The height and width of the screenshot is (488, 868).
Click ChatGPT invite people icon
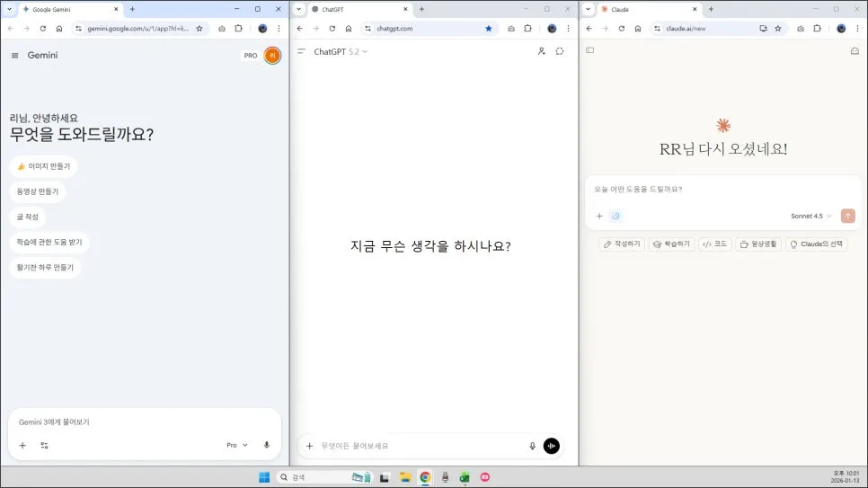pyautogui.click(x=542, y=51)
